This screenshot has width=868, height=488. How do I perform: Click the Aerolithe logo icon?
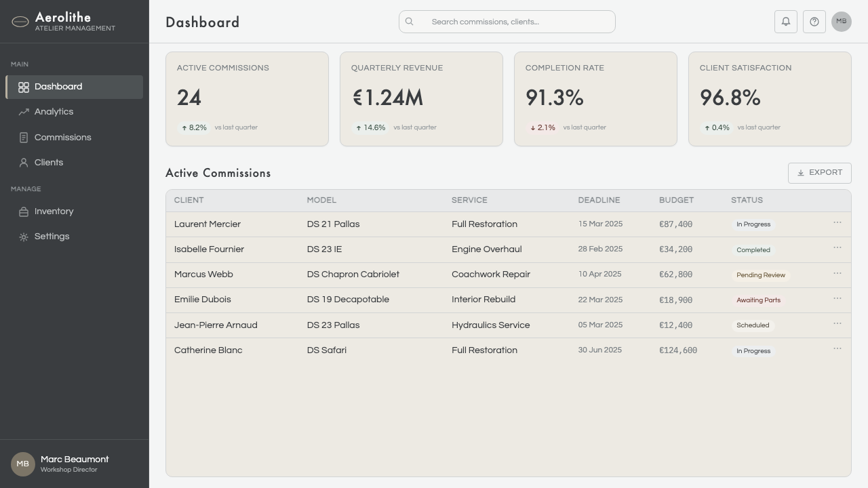coord(20,22)
